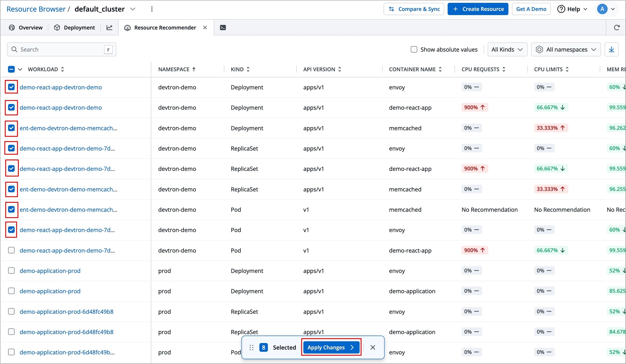This screenshot has height=364, width=626.
Task: Grab the drag handle on selection bar
Action: (x=251, y=347)
